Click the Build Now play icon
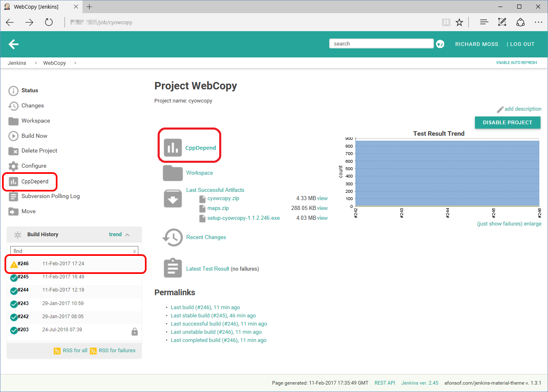This screenshot has width=548, height=392. [14, 136]
